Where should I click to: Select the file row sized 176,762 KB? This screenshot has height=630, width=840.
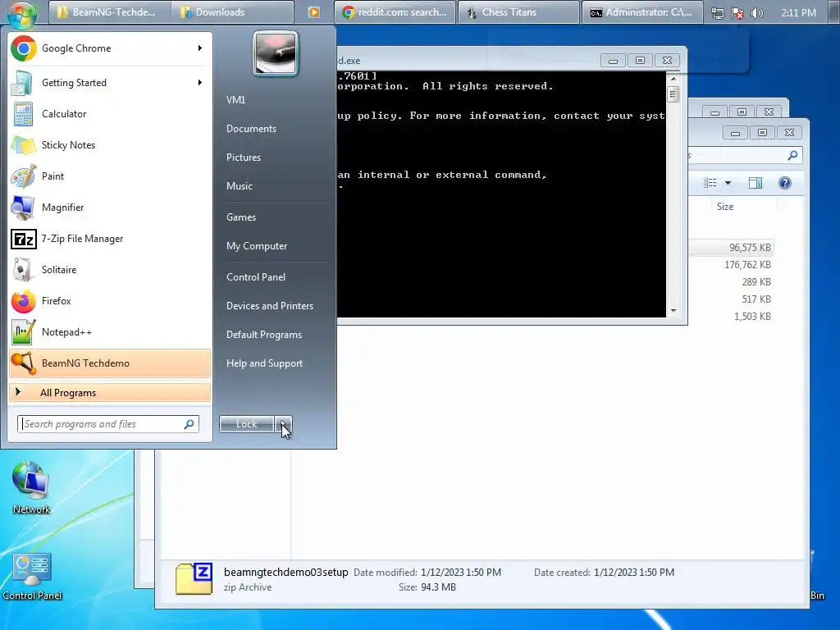point(732,265)
